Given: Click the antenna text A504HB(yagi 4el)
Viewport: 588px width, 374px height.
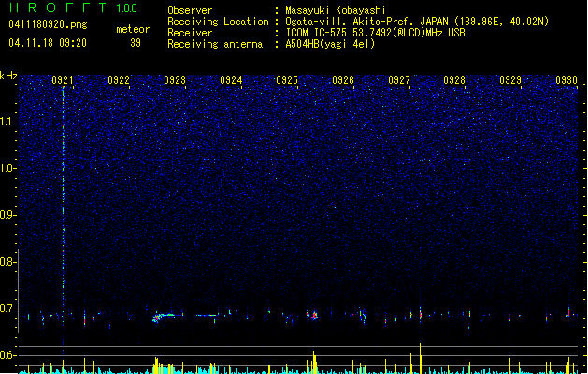Looking at the screenshot, I should click(x=330, y=44).
